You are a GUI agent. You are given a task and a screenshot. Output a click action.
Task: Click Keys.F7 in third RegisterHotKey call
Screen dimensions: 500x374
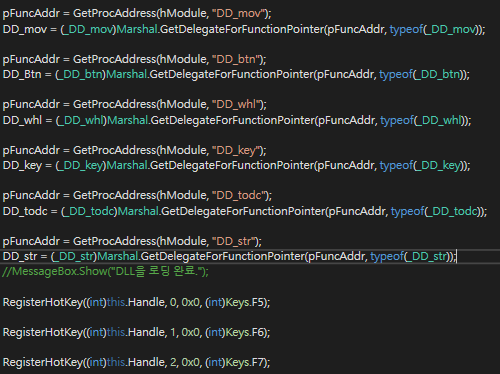click(245, 362)
